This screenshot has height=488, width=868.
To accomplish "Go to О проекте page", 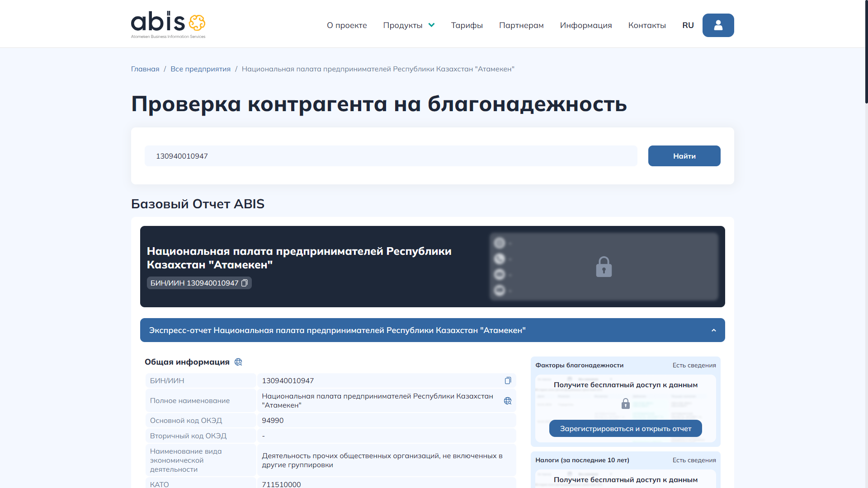I will (347, 25).
